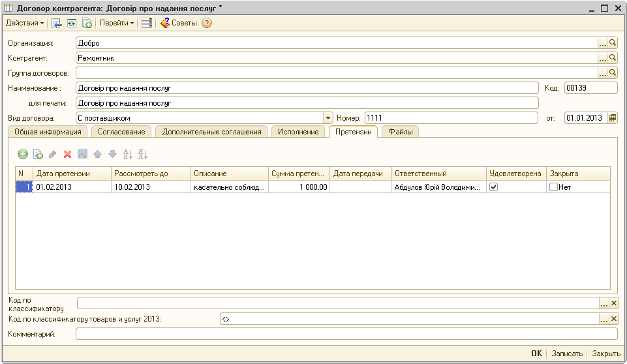Open the Перейти dropdown menu
The width and height of the screenshot is (627, 364).
point(117,23)
